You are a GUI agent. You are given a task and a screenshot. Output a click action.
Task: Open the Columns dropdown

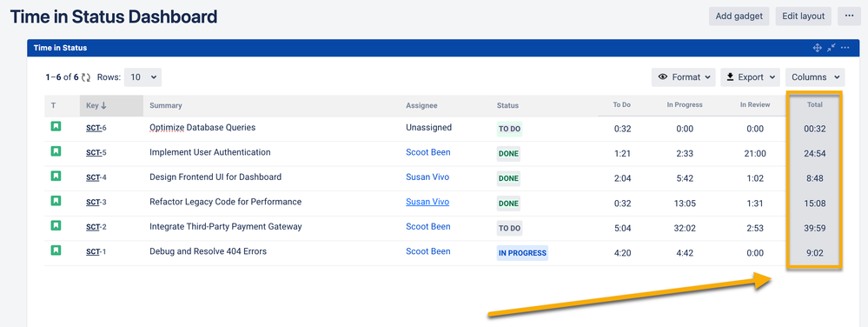point(815,77)
